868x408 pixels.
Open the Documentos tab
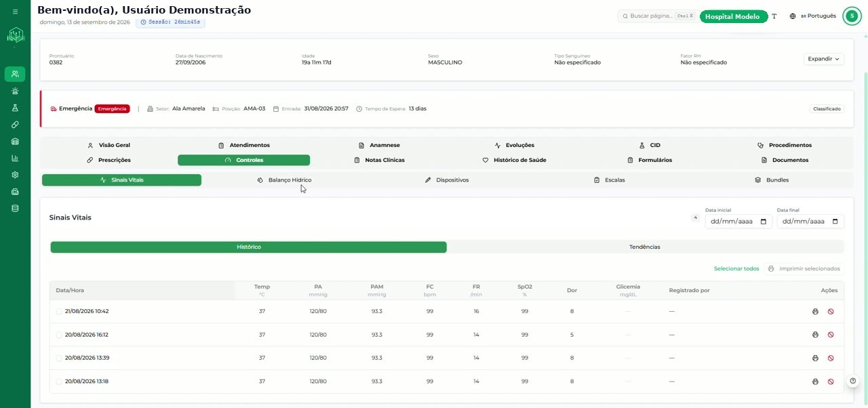click(x=785, y=160)
